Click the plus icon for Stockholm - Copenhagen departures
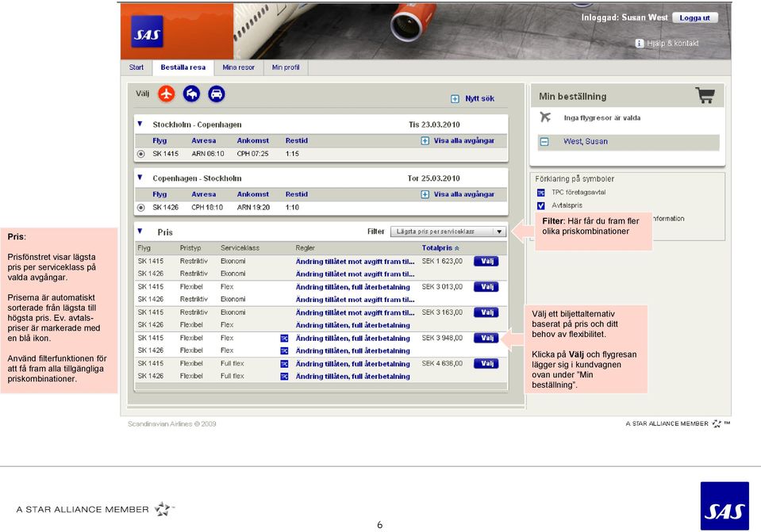This screenshot has height=532, width=761. 425,140
